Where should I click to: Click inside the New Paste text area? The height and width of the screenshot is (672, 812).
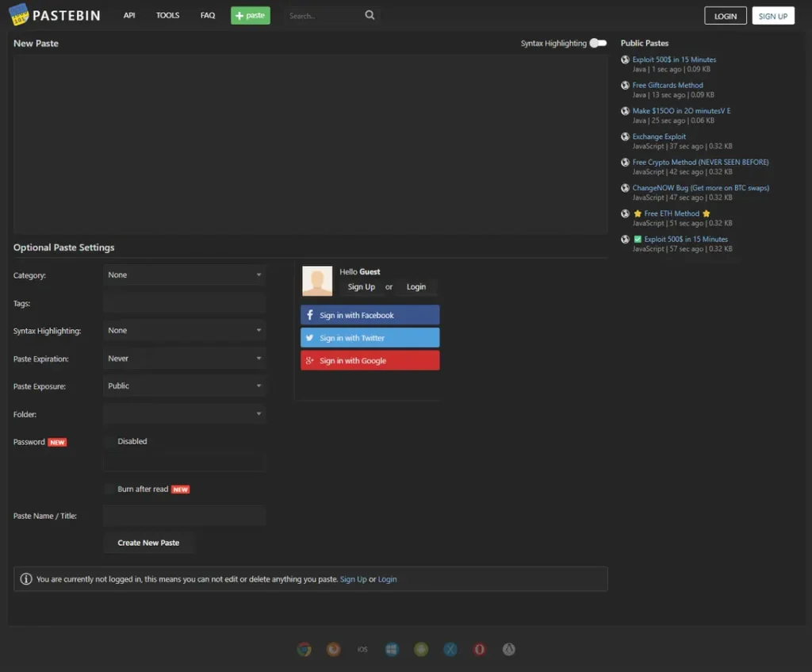click(310, 144)
